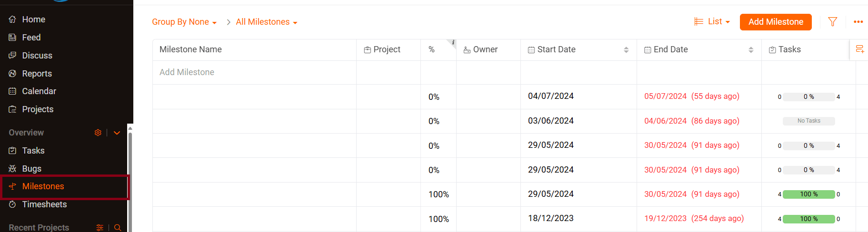Screen dimensions: 868x232
Task: Open the filter funnel icon
Action: click(832, 22)
